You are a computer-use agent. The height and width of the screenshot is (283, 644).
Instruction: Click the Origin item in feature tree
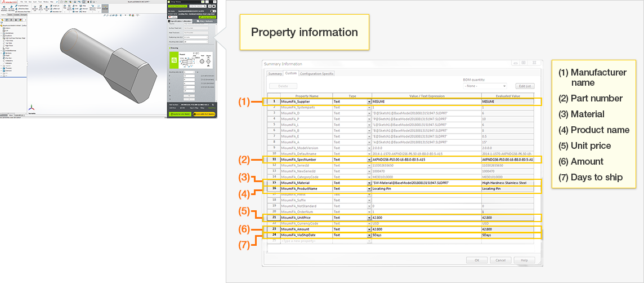pyautogui.click(x=7, y=48)
